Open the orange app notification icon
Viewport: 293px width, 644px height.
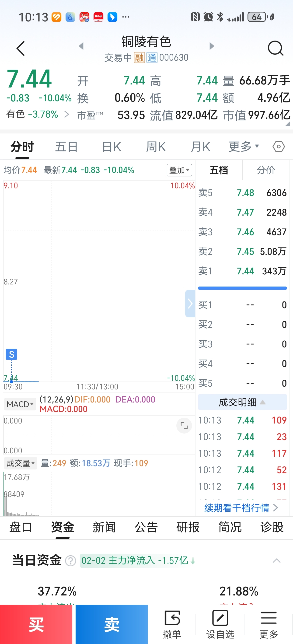pyautogui.click(x=56, y=17)
